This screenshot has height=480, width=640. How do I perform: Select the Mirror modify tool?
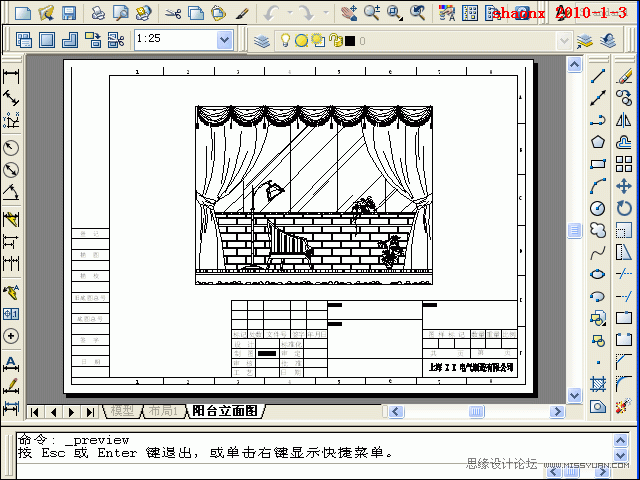(624, 120)
